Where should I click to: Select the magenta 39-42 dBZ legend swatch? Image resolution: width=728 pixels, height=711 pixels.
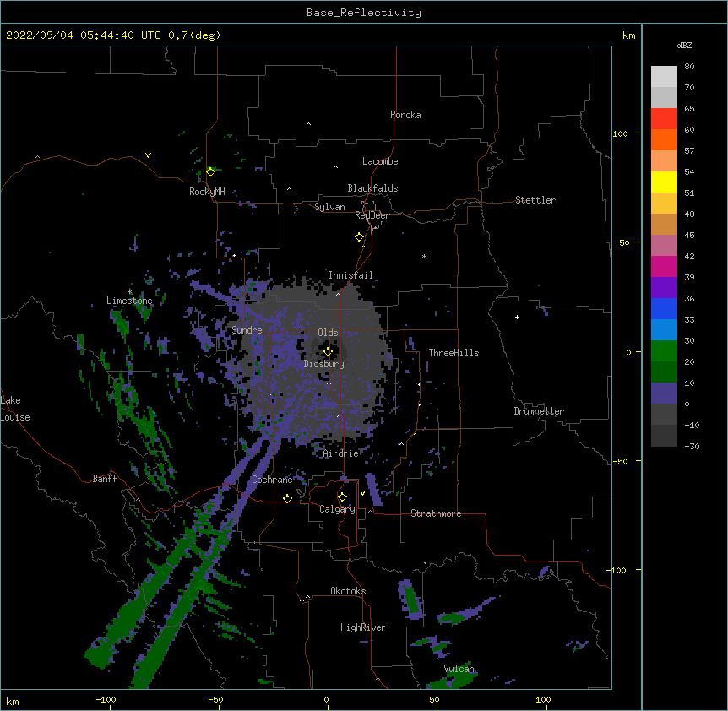coord(664,266)
